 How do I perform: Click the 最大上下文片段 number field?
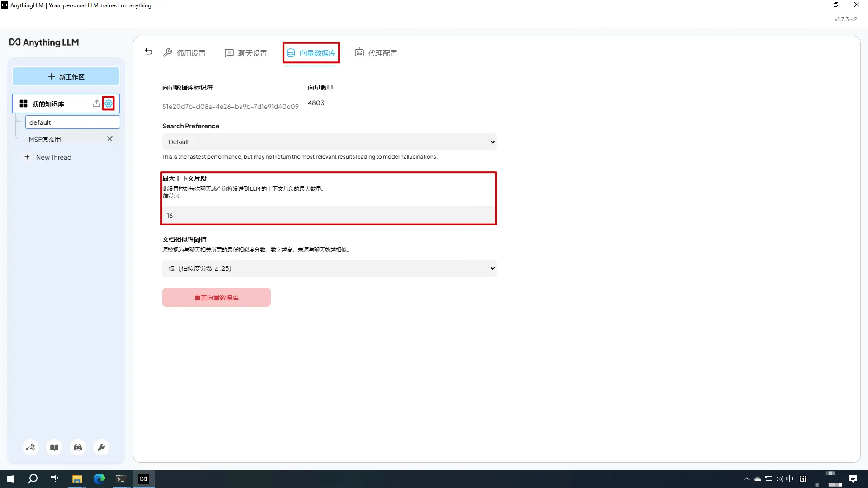click(x=329, y=216)
